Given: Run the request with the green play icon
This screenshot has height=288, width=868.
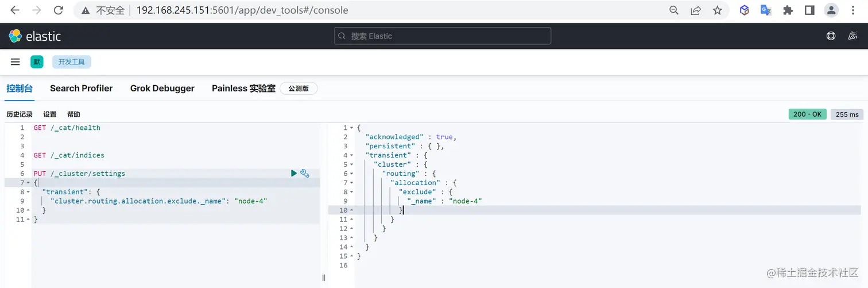Looking at the screenshot, I should (294, 173).
